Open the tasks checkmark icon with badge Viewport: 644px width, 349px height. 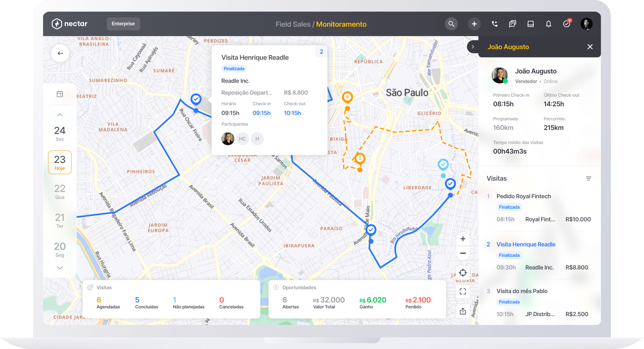point(567,24)
